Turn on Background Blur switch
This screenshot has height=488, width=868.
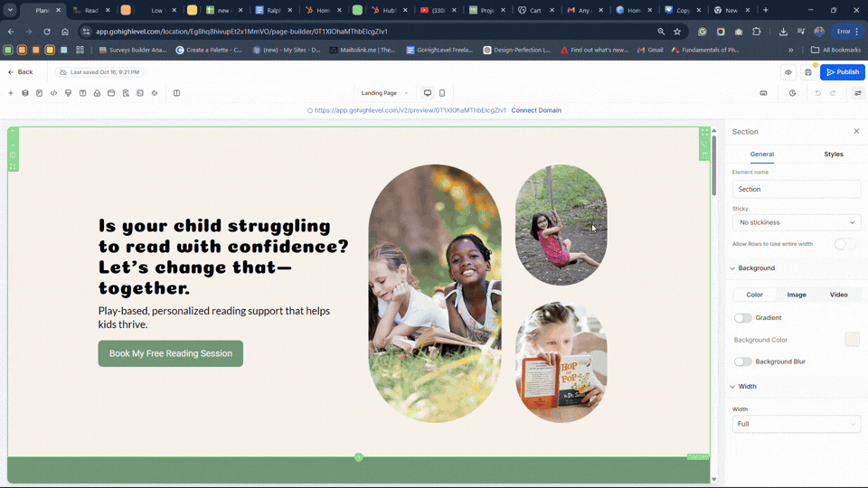point(742,361)
